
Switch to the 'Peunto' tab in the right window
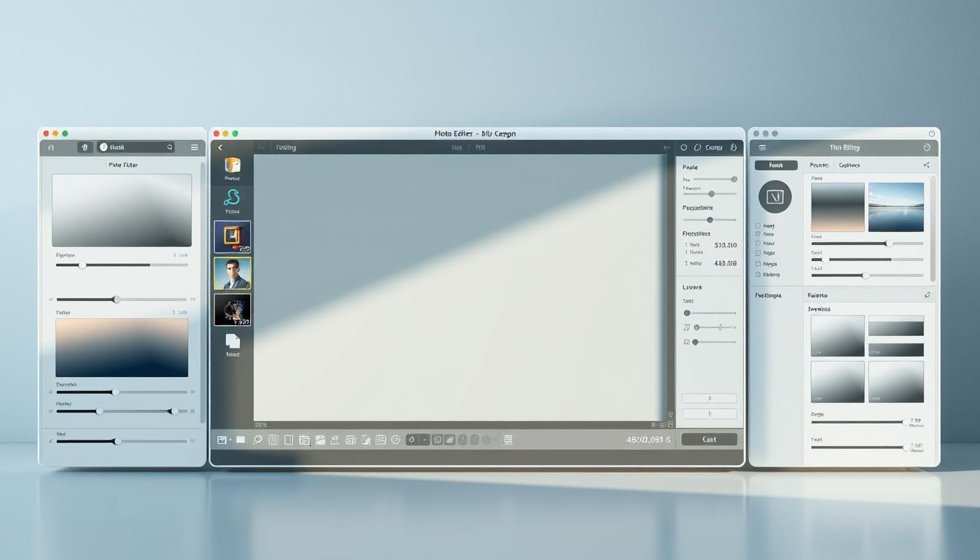(819, 166)
